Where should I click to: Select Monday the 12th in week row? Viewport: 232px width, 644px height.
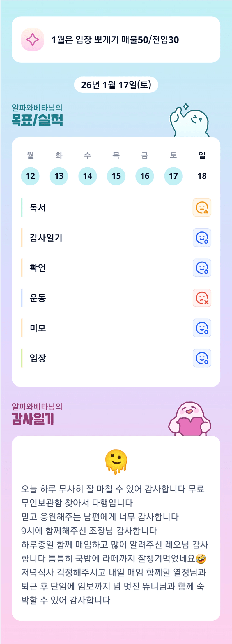click(x=30, y=176)
